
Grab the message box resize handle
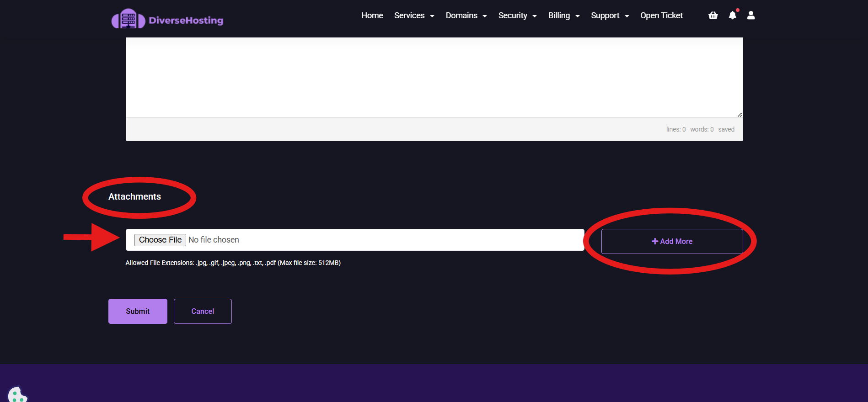(739, 115)
